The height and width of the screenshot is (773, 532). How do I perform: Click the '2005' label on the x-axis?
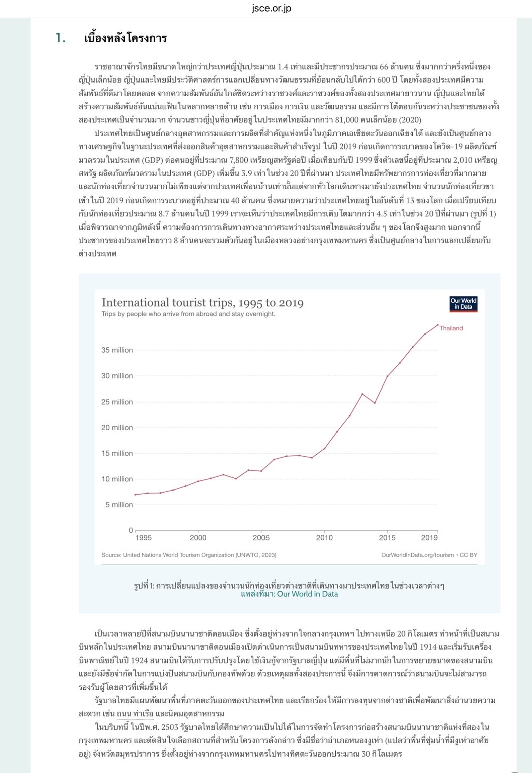tap(261, 538)
